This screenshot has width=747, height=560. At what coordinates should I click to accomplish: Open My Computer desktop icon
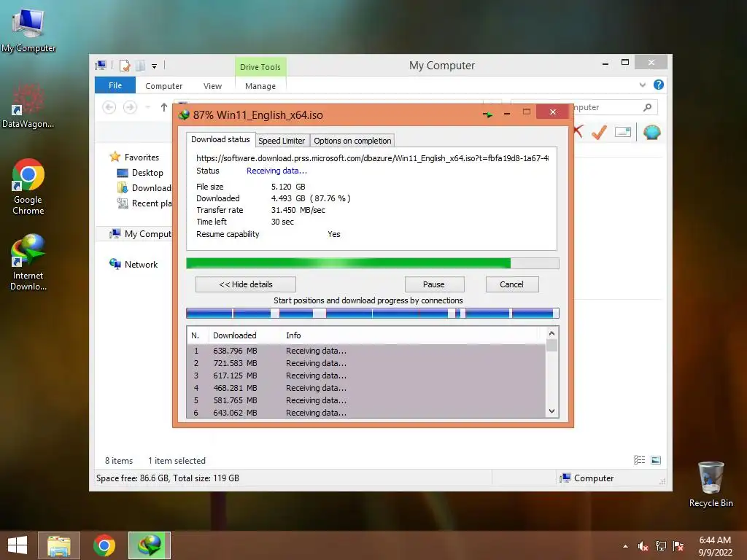(28, 29)
